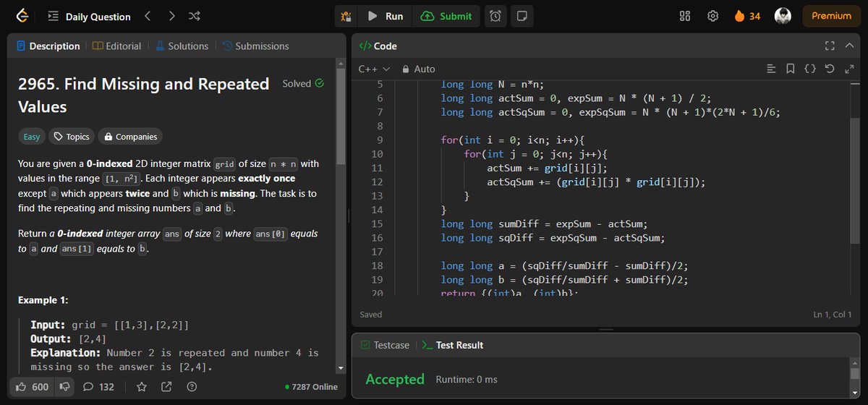Go to next question arrow

point(171,16)
